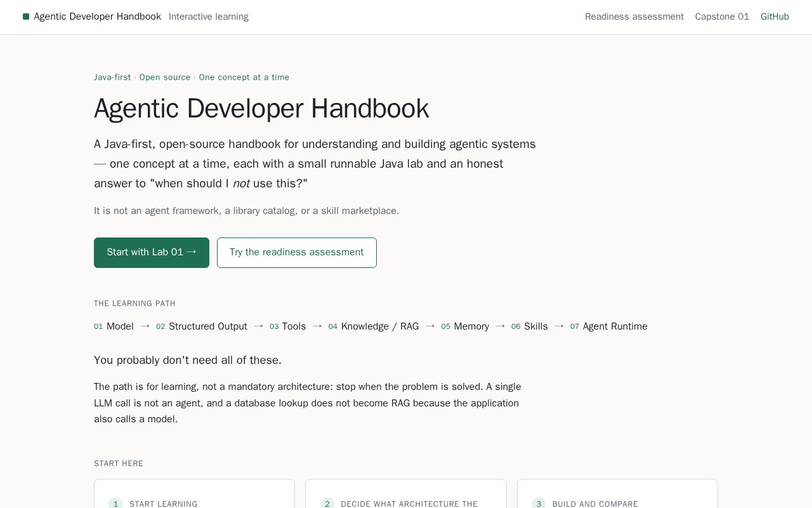The image size is (812, 508).
Task: Select step 03 Tools in the learning path
Action: pos(288,326)
